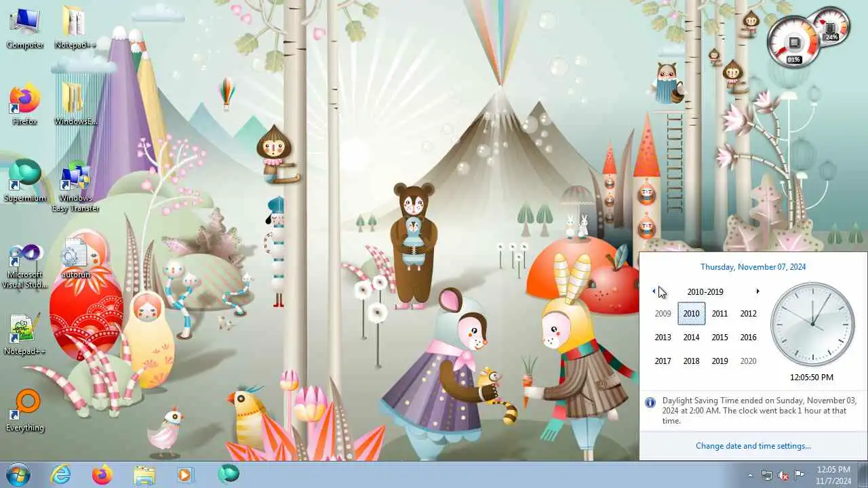Click the Action Center flag icon
Viewport: 868px width, 488px height.
click(x=800, y=475)
